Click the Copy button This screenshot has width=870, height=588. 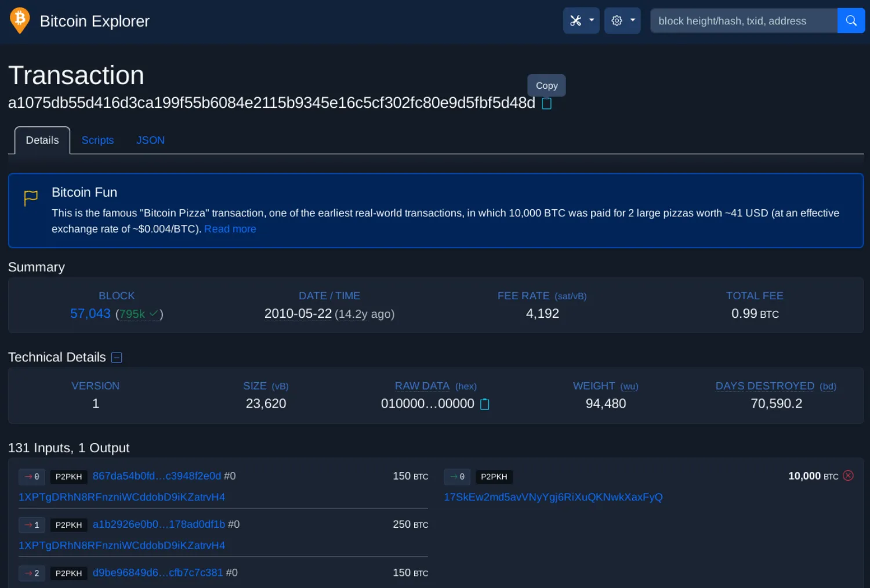[x=546, y=85]
